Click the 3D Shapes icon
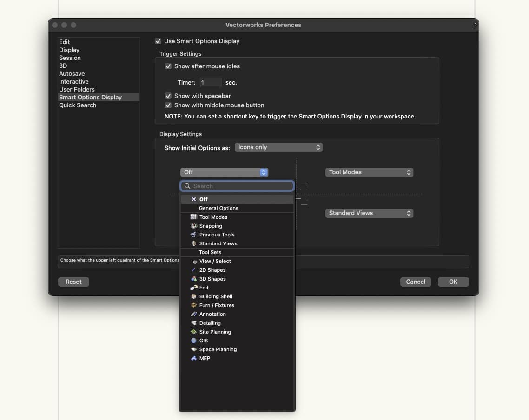 point(194,279)
